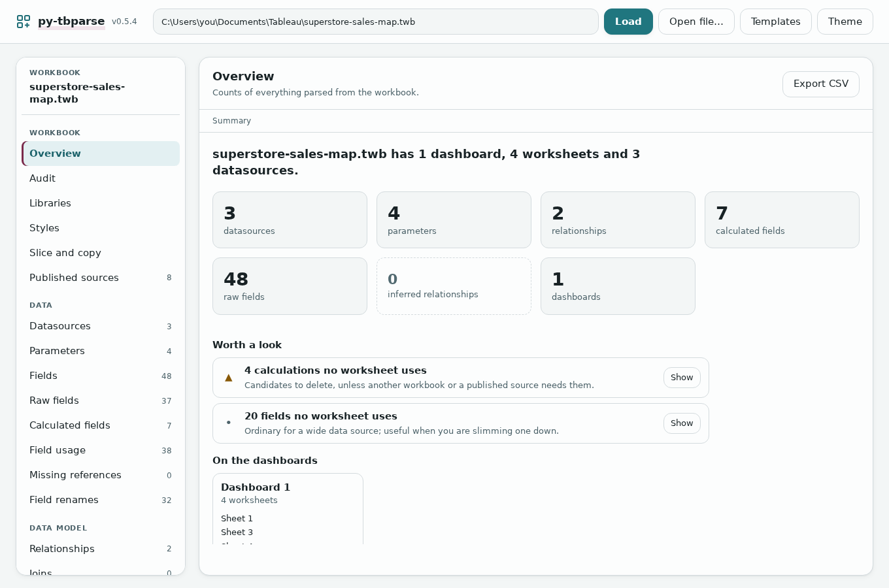Open the Parameters sidebar item
The image size is (889, 588).
(x=101, y=351)
